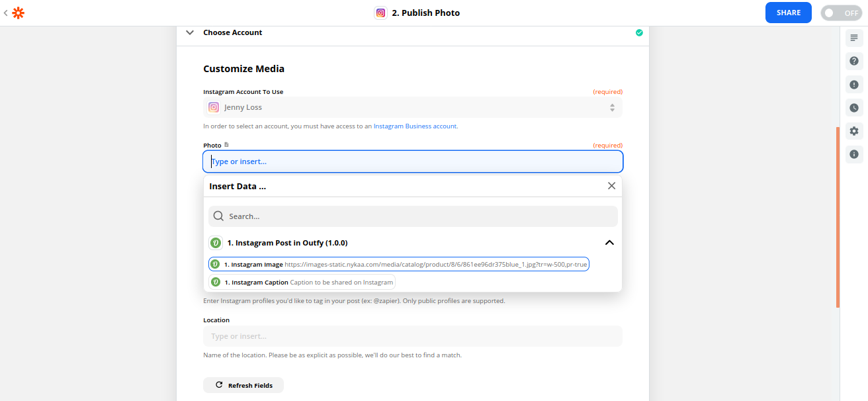Screen dimensions: 868x401
Task: Open the alert exclamation icon in sidebar
Action: click(x=854, y=85)
